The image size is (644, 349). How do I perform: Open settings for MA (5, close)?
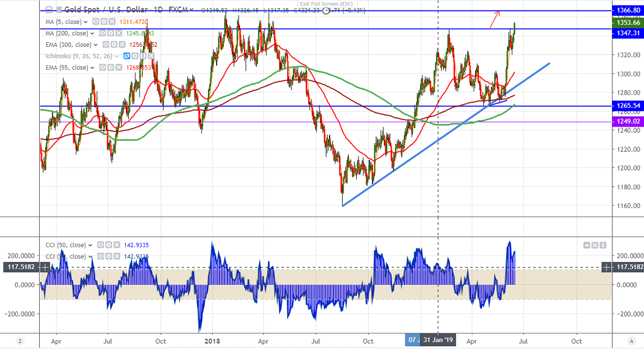point(103,22)
